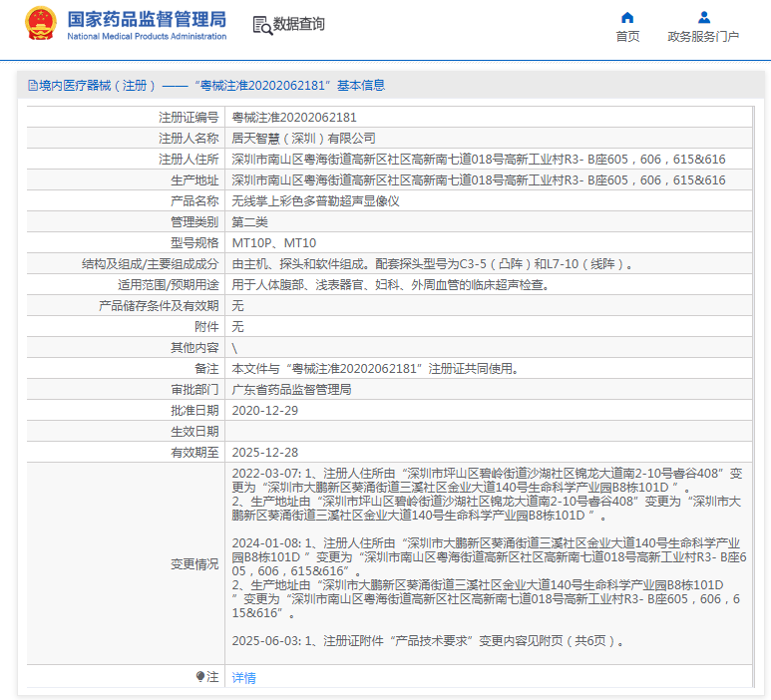Open the 详情 link
The height and width of the screenshot is (700, 771).
244,677
